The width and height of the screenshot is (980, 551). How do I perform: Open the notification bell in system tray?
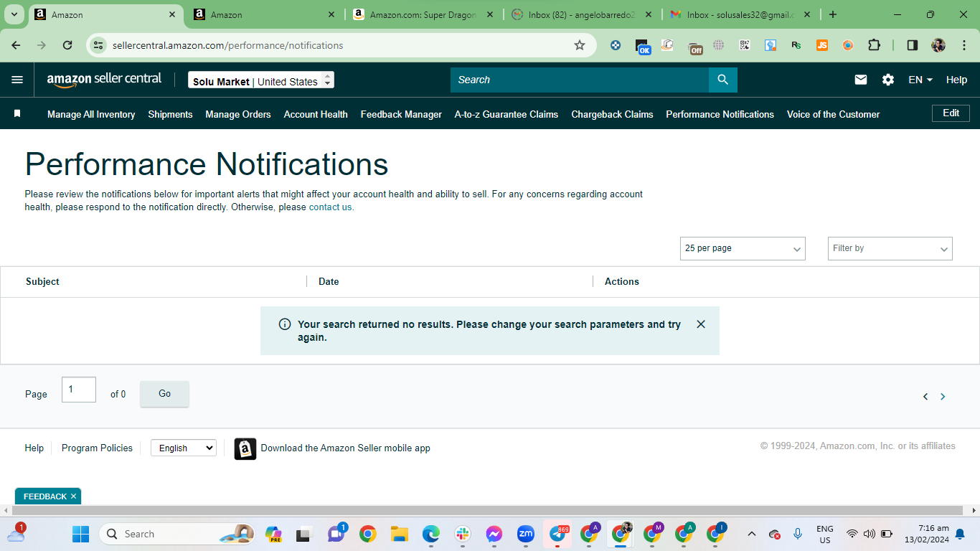click(x=960, y=534)
